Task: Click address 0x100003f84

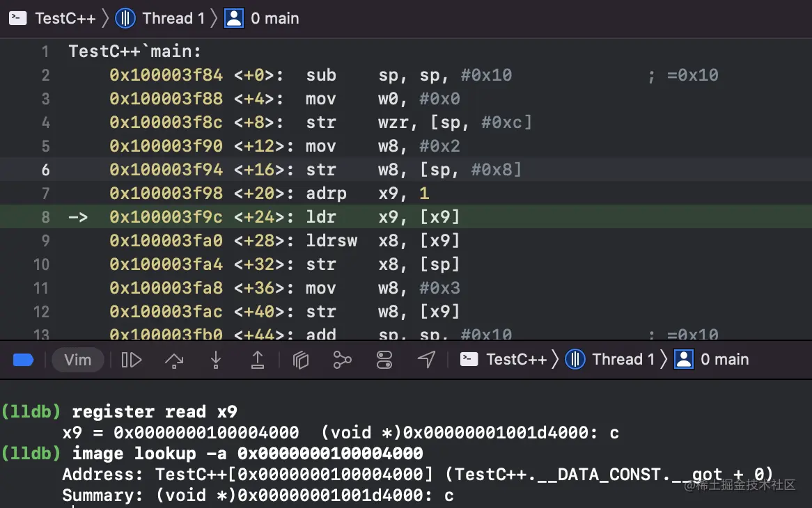Action: (x=166, y=76)
